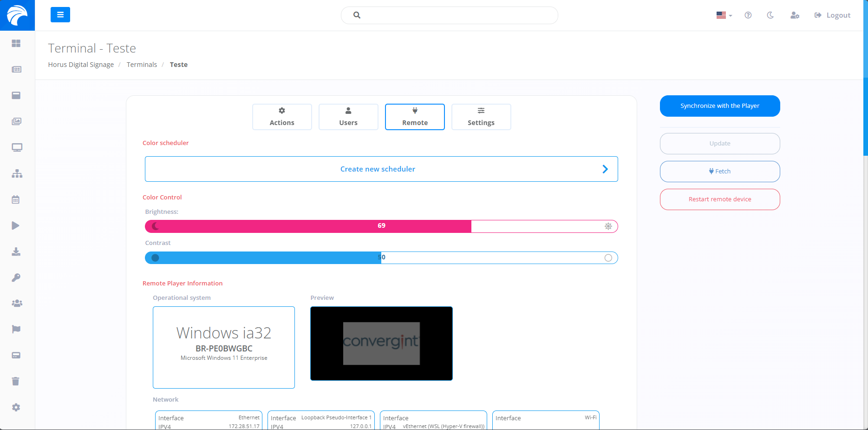Click Synchronize with the Player button

click(720, 106)
